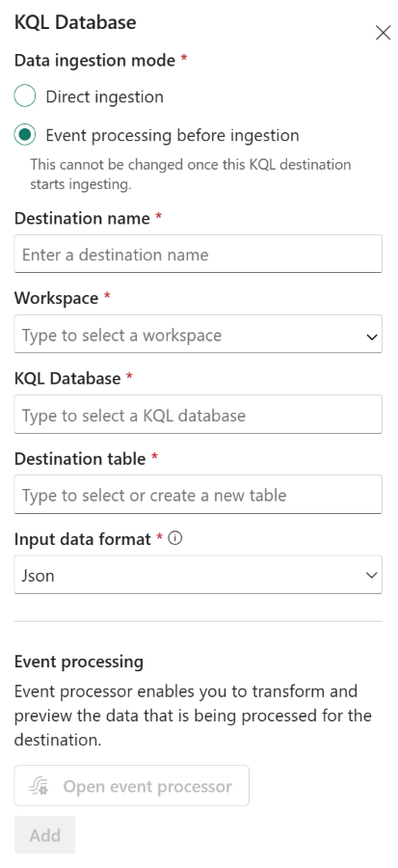
Task: Click the Open event processor button
Action: (x=132, y=786)
